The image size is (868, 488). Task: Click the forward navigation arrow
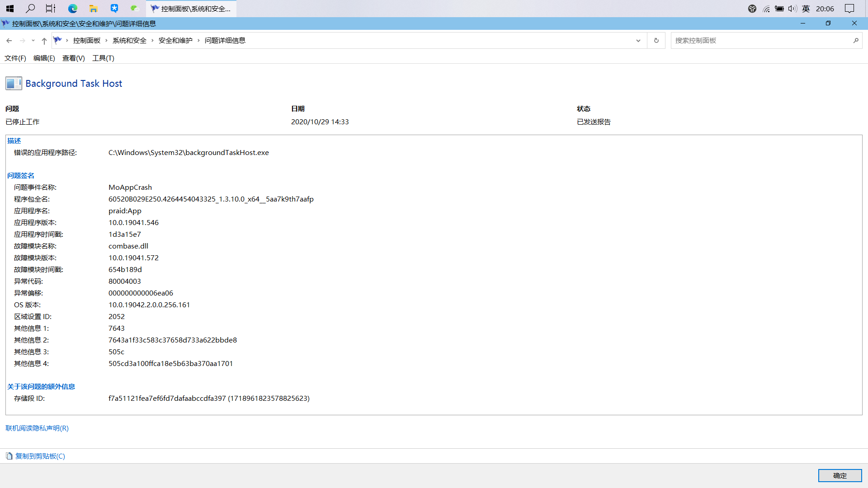pos(22,41)
